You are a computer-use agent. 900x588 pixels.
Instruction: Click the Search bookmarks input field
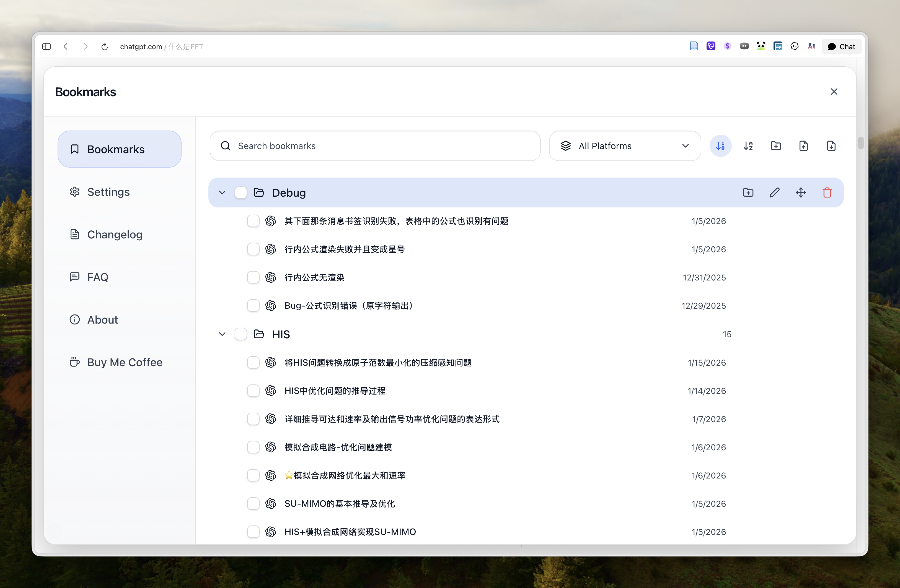pos(375,146)
